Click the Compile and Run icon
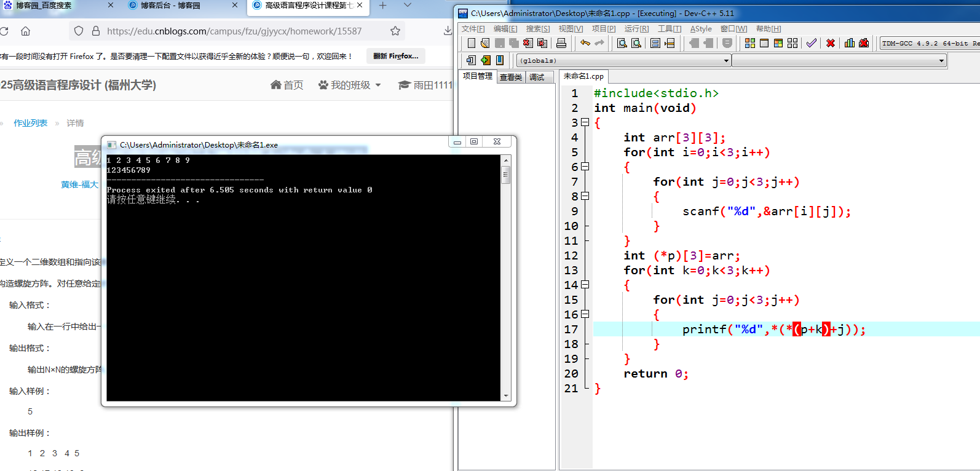This screenshot has width=980, height=471. pos(778,43)
